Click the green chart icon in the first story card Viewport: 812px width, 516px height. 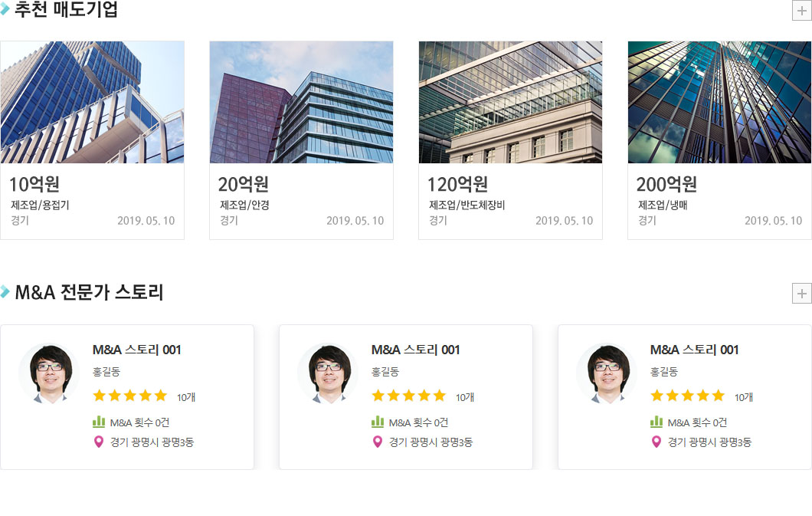(99, 422)
